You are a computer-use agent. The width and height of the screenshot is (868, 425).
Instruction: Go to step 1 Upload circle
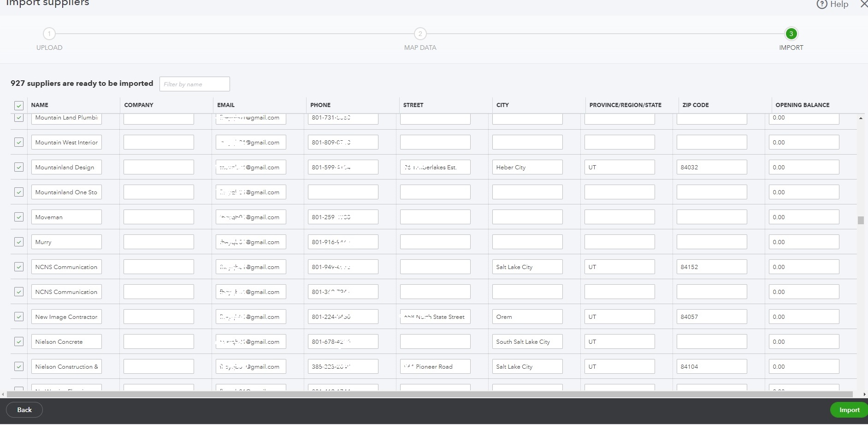pos(49,34)
